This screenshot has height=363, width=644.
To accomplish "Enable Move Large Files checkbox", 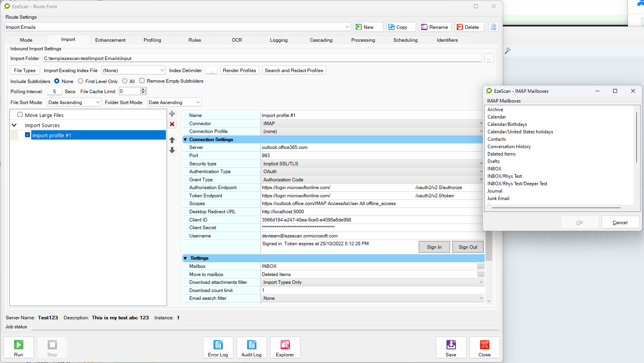I will [x=20, y=115].
